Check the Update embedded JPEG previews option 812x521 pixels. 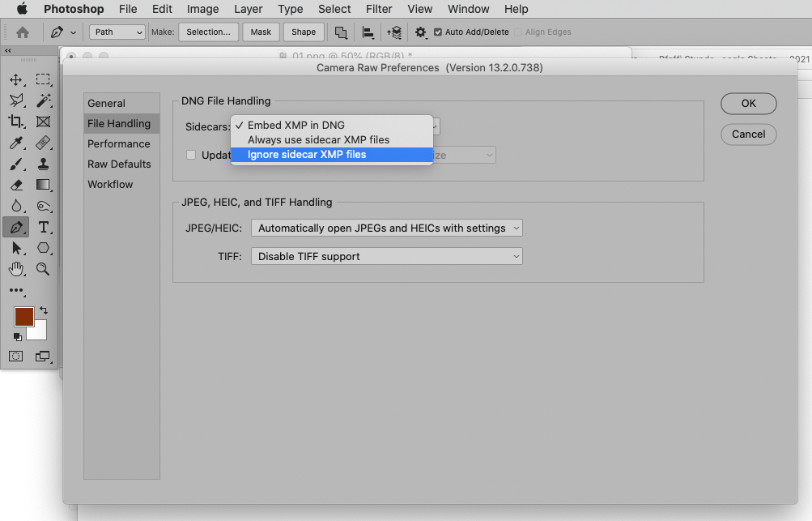190,155
